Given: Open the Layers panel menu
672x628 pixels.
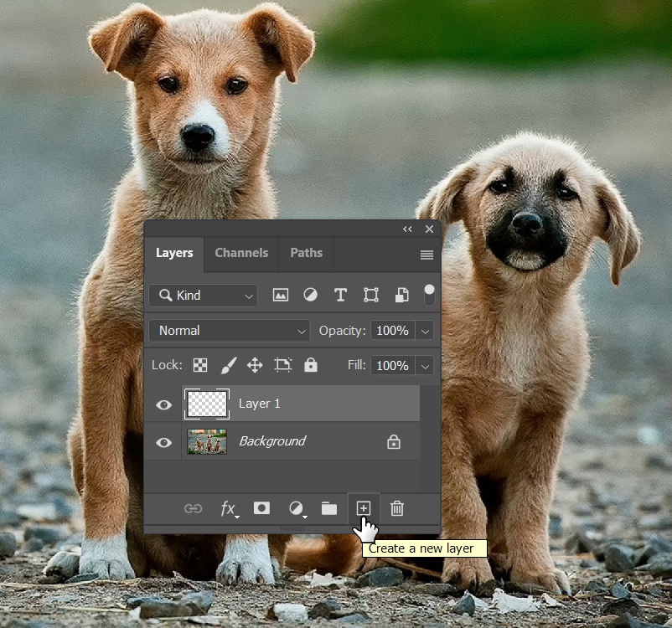Looking at the screenshot, I should point(426,254).
